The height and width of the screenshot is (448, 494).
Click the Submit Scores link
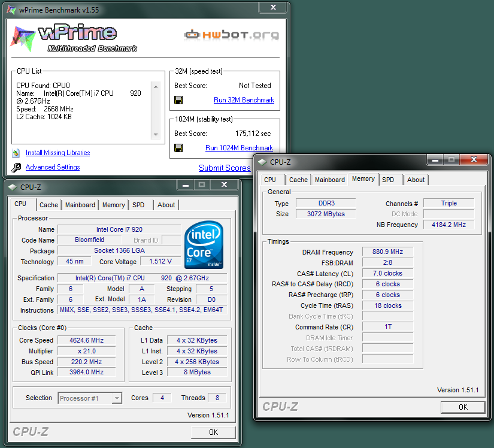click(x=225, y=168)
